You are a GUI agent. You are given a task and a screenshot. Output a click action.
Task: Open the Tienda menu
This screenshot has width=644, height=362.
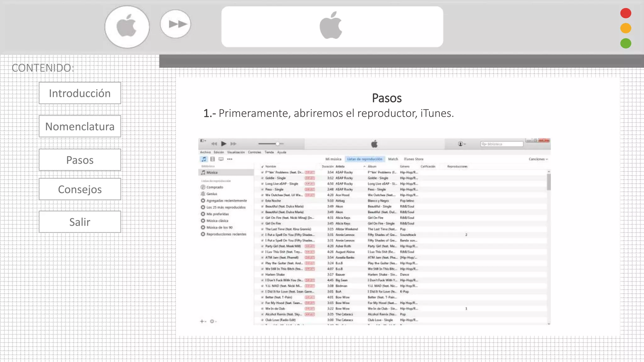click(x=269, y=152)
